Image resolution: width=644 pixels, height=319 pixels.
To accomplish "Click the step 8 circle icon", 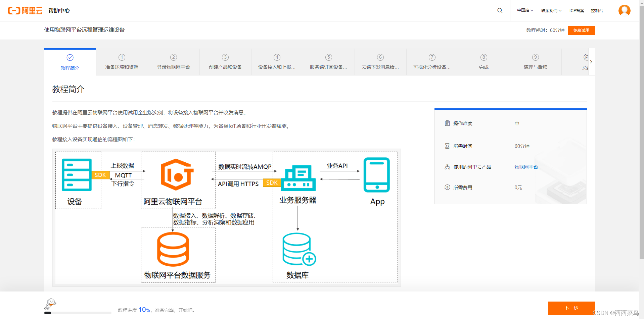I will tap(484, 57).
